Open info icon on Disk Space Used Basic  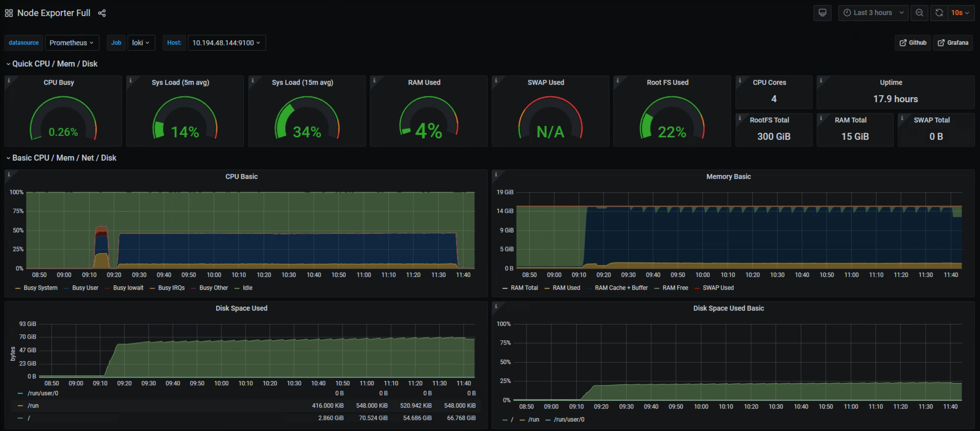(496, 306)
